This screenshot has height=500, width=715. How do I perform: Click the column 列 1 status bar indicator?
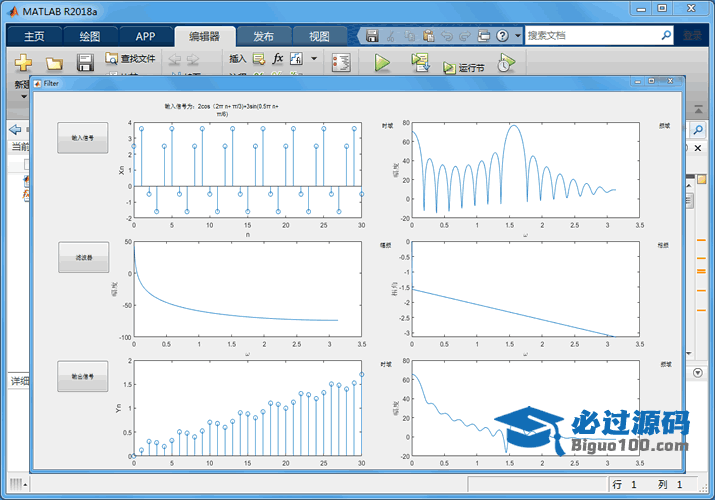pyautogui.click(x=670, y=485)
